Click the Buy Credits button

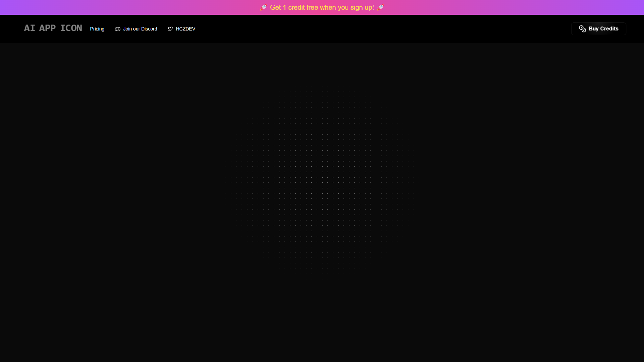click(598, 29)
